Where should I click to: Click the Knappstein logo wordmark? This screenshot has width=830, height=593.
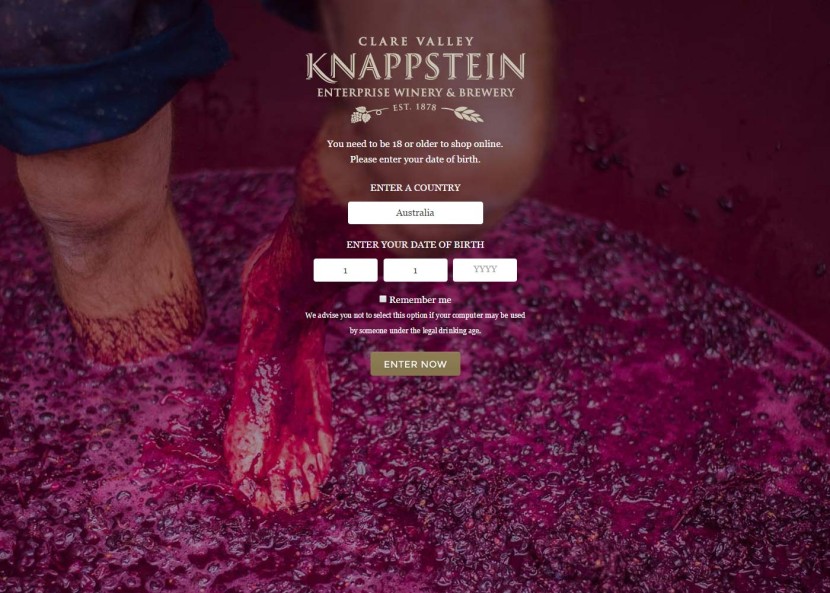click(415, 67)
